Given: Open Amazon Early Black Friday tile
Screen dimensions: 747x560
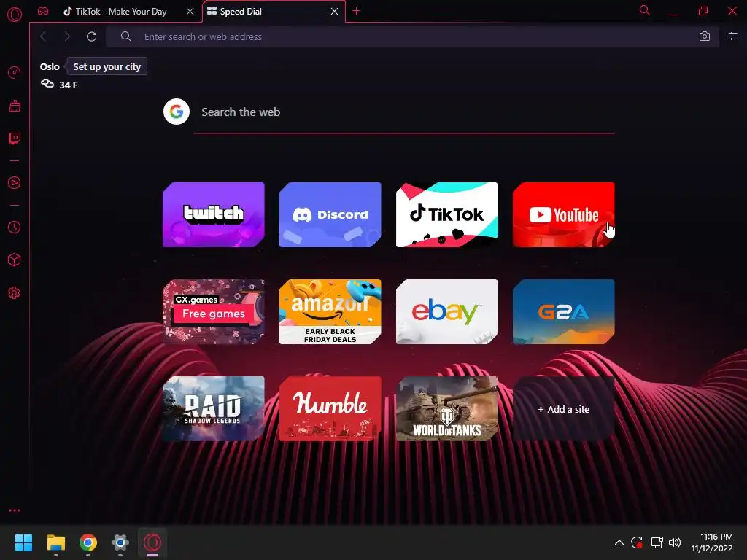Looking at the screenshot, I should (330, 312).
